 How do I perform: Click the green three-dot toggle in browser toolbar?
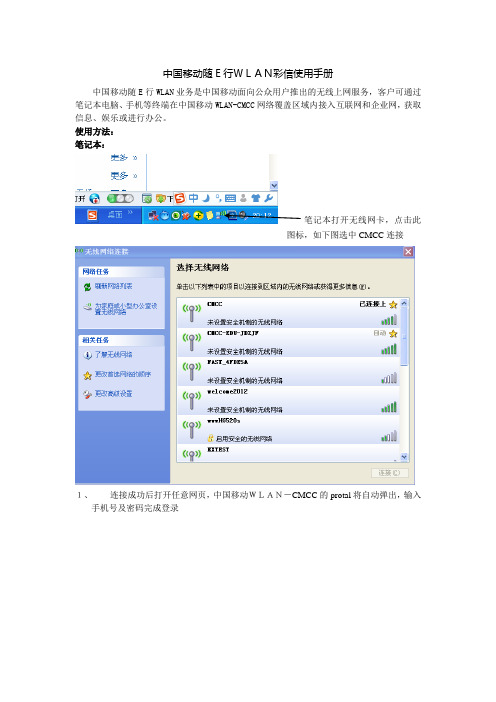120,198
